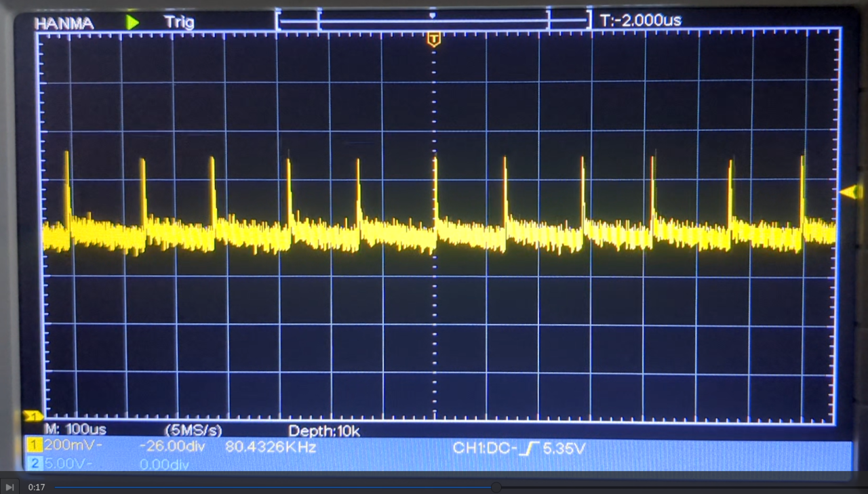The width and height of the screenshot is (868, 494).
Task: Click the video progress slider knob
Action: point(496,487)
